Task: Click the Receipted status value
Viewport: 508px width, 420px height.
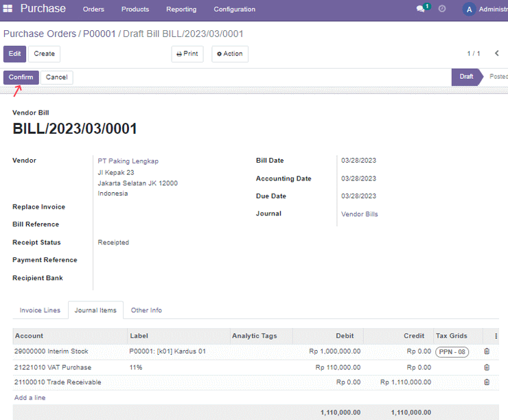Action: (x=113, y=242)
